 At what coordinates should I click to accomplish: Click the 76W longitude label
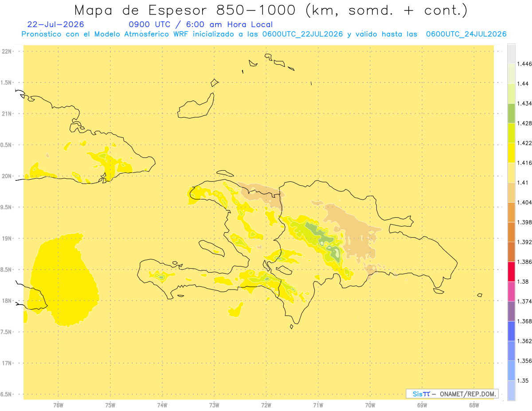58,405
